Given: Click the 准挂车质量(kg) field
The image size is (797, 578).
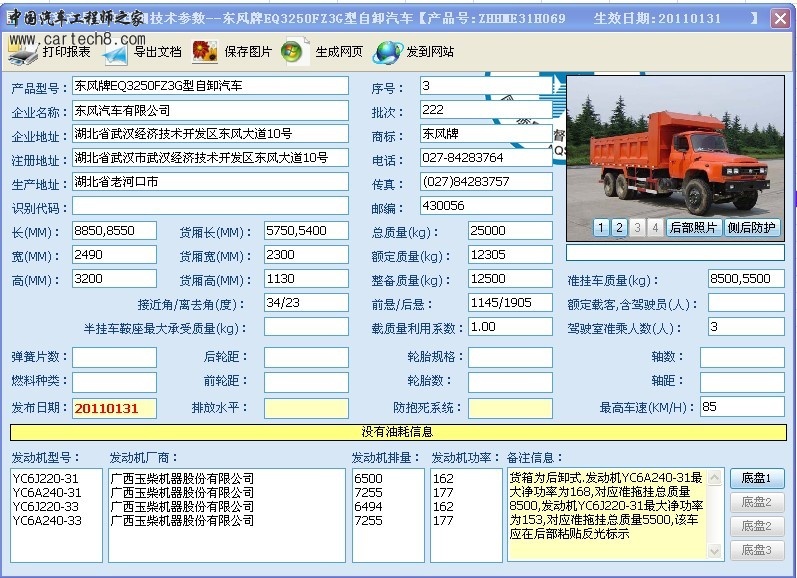Looking at the screenshot, I should pos(746,279).
